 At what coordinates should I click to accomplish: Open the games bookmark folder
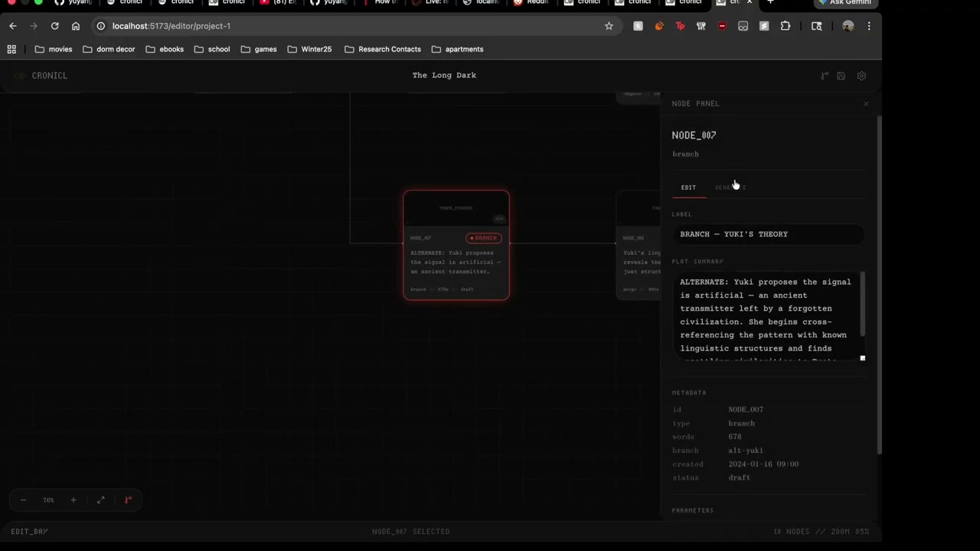(259, 49)
